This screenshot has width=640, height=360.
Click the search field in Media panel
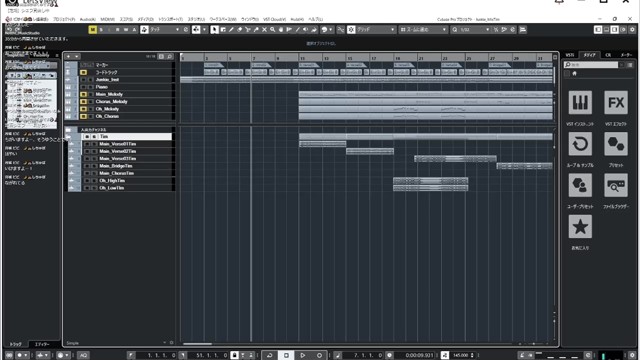(x=591, y=65)
